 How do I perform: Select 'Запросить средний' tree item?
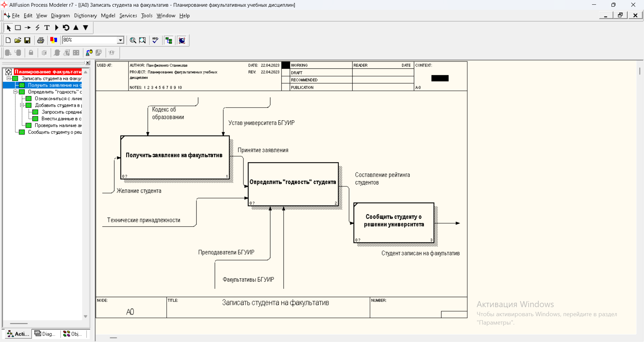click(x=61, y=112)
